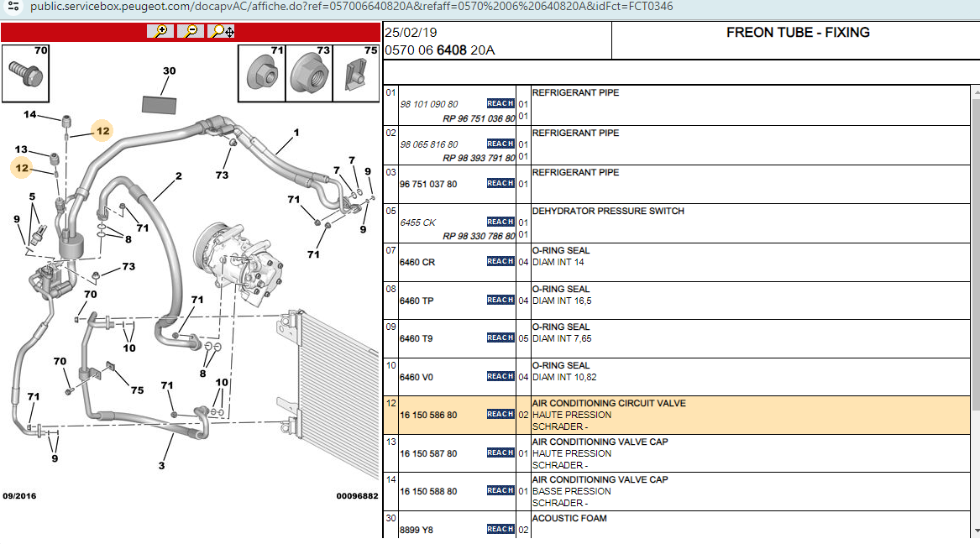Click REACH badge for 6460 T9

[x=500, y=337]
